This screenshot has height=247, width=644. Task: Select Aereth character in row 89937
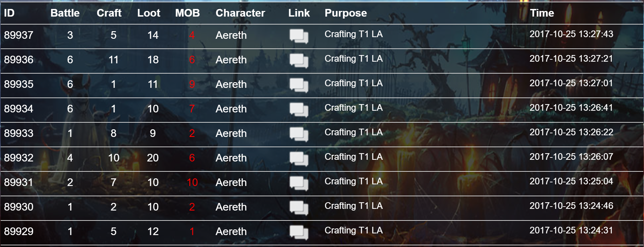[231, 35]
